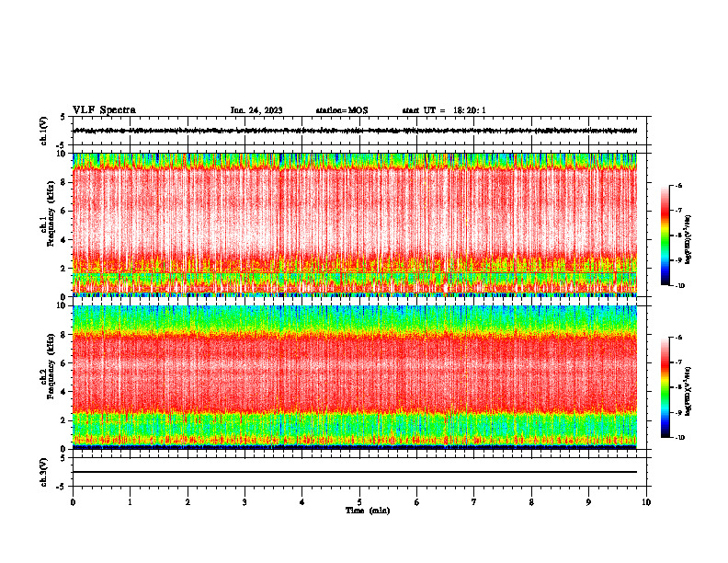Click the "ch.1(V)" axis label

(44, 131)
